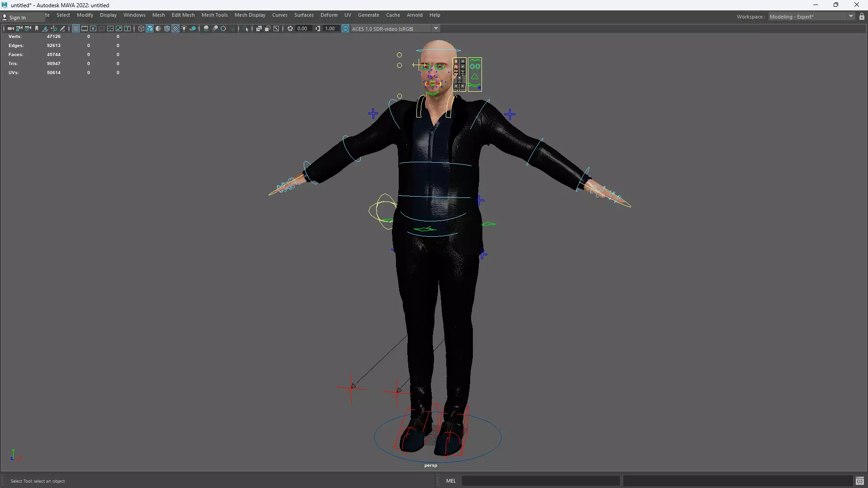Toggle the Textured display icon
Viewport: 868px width, 488px height.
[175, 28]
